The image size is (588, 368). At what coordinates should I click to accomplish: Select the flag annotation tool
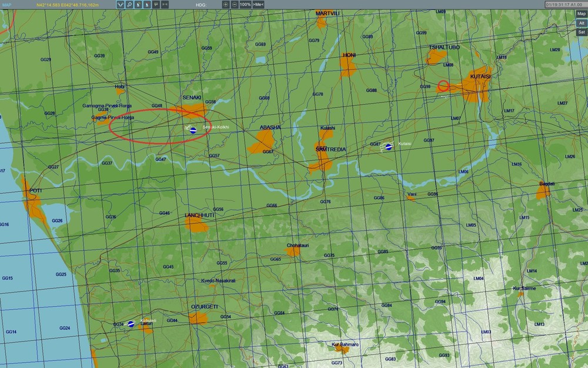pyautogui.click(x=156, y=5)
